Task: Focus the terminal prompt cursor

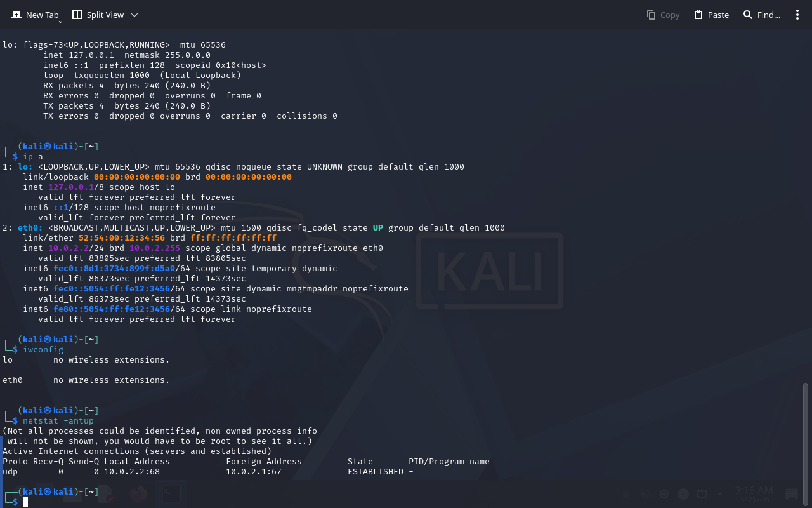Action: point(25,502)
